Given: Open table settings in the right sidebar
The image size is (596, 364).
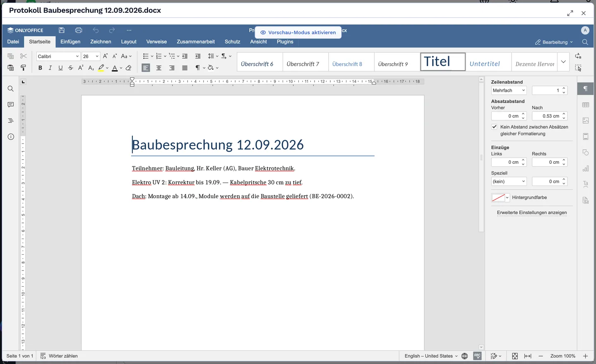Looking at the screenshot, I should click(586, 105).
